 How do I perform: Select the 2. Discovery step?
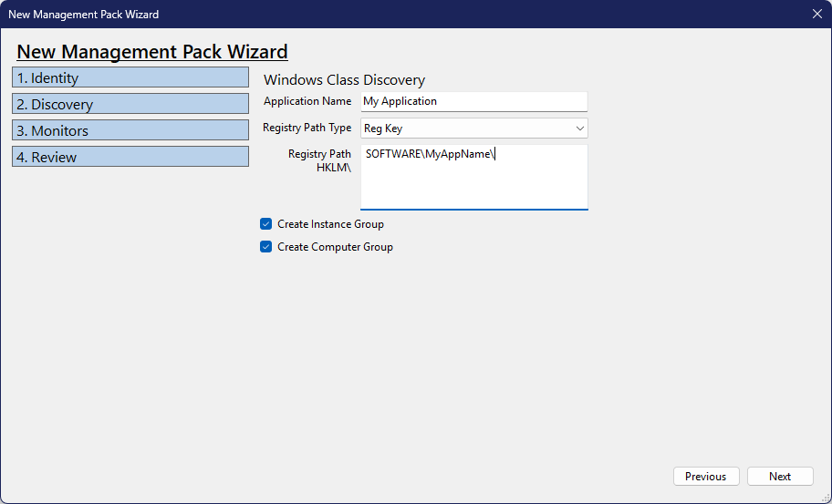(130, 104)
